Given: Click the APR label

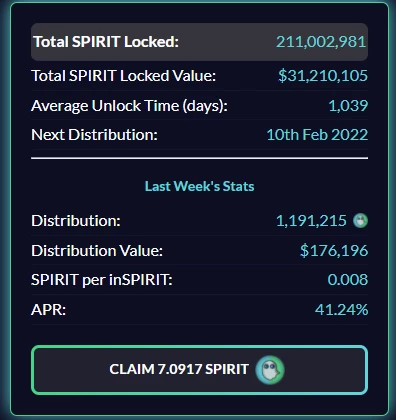Looking at the screenshot, I should click(49, 310).
